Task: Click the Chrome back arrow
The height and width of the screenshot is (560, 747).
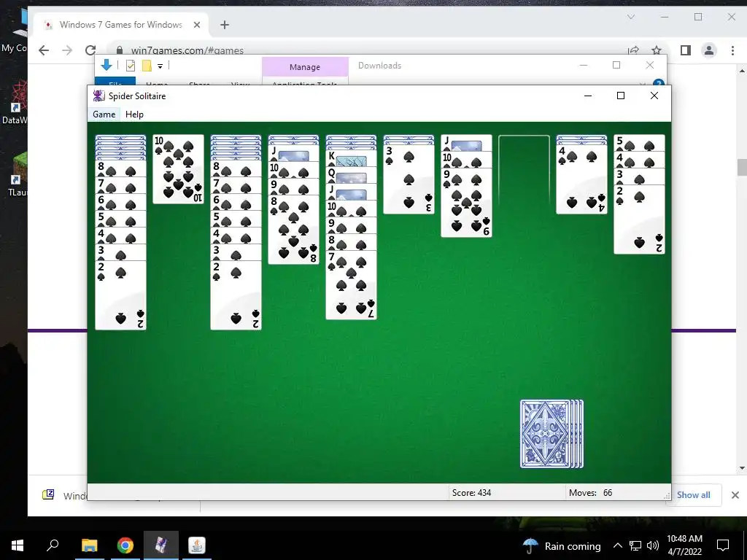Action: tap(44, 50)
